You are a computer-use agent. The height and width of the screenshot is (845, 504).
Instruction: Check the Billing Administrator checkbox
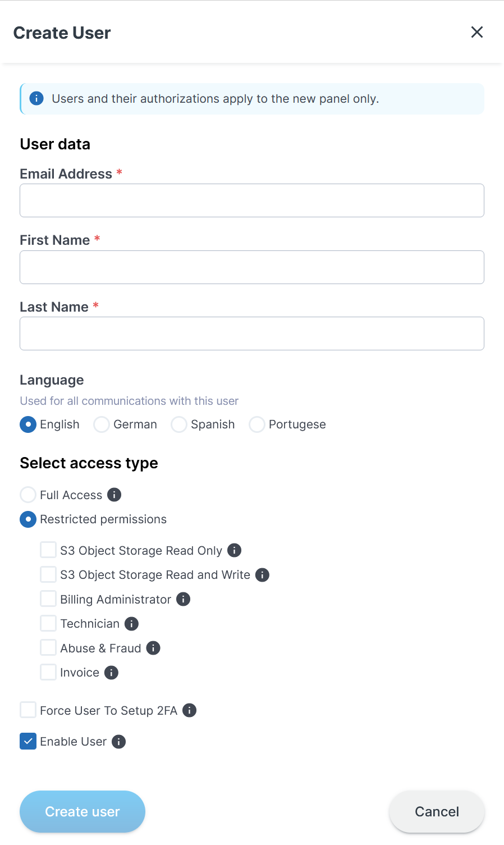(48, 599)
